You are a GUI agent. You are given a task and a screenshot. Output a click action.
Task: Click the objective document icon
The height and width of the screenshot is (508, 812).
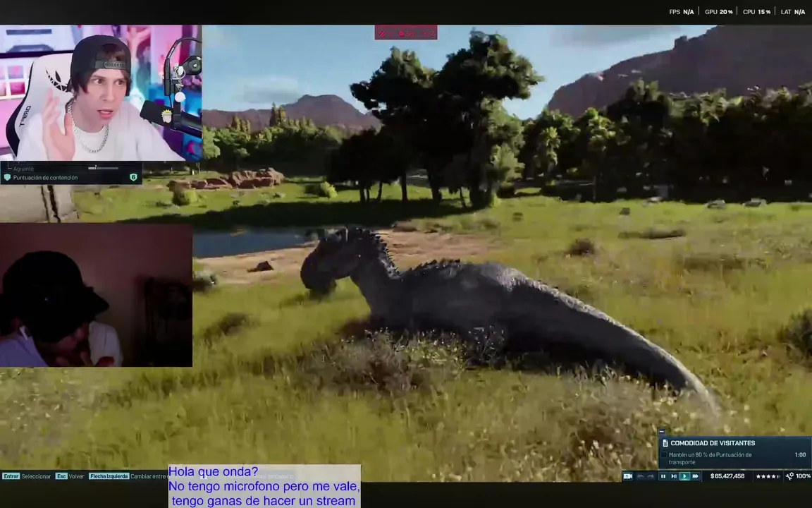pos(665,443)
